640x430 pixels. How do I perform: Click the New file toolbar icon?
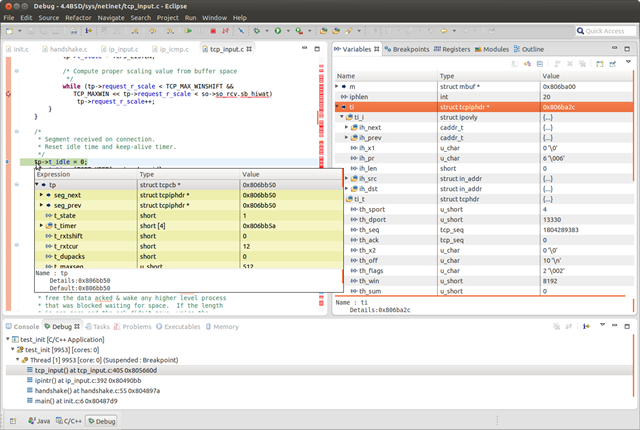pos(9,31)
